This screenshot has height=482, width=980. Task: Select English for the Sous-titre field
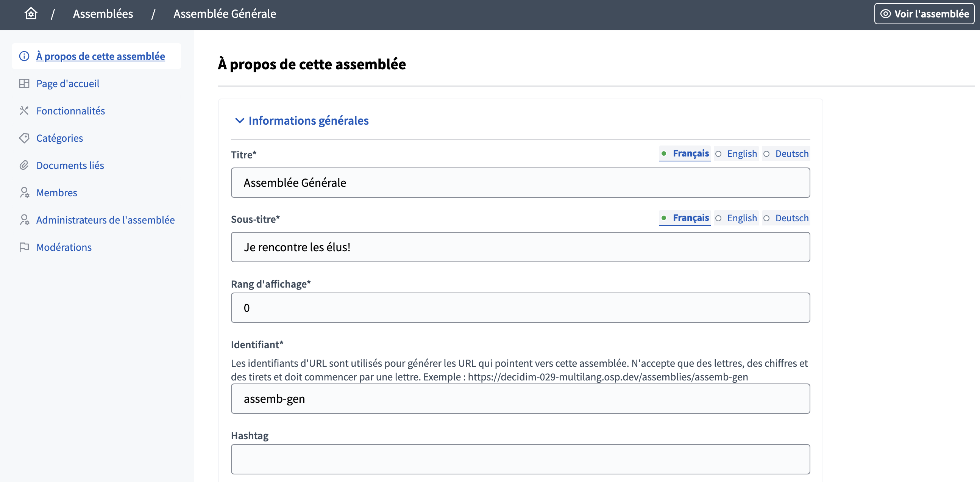pyautogui.click(x=736, y=218)
